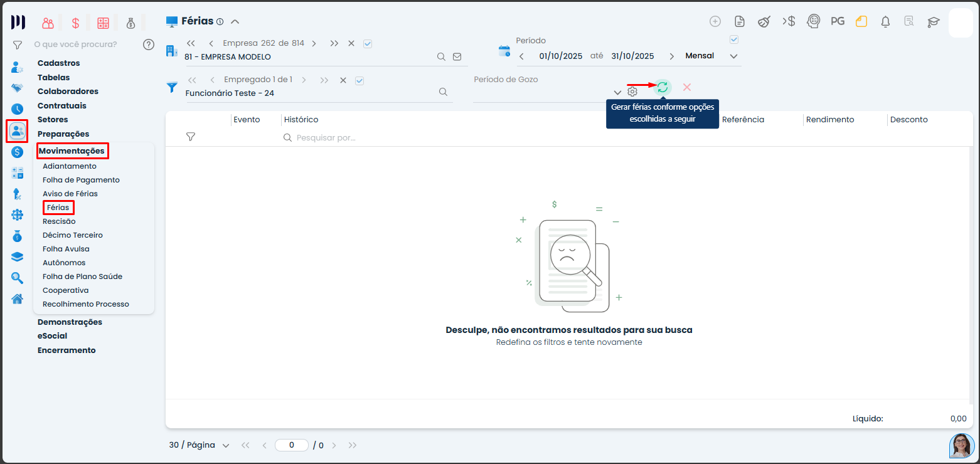Viewport: 980px width, 464px height.
Task: Click the green generate férias refresh icon
Action: pyautogui.click(x=663, y=88)
